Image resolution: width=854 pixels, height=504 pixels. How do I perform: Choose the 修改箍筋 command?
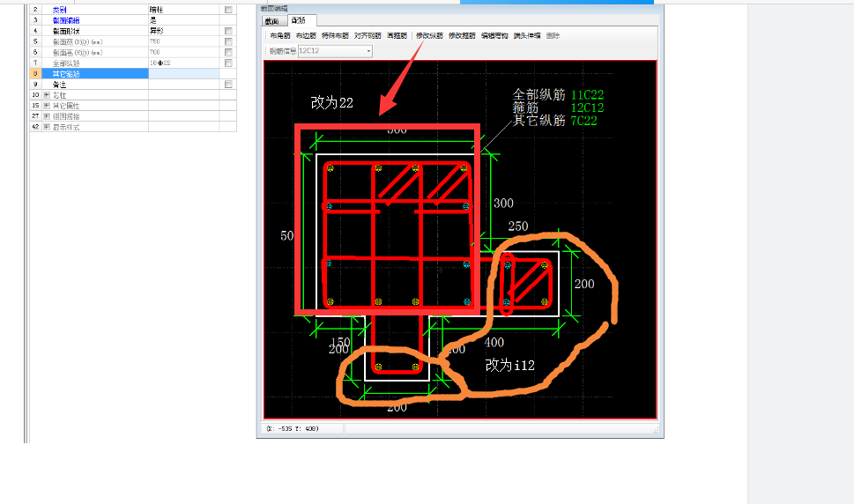point(462,36)
